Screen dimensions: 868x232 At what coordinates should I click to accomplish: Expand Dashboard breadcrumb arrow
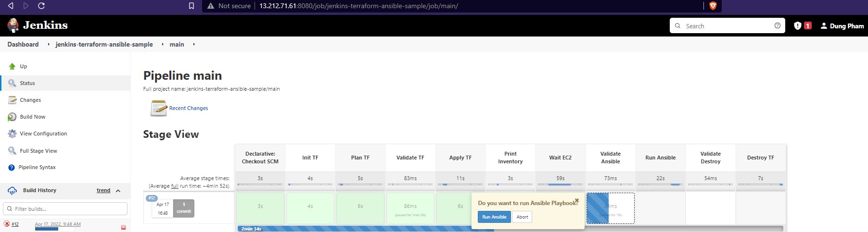click(49, 44)
